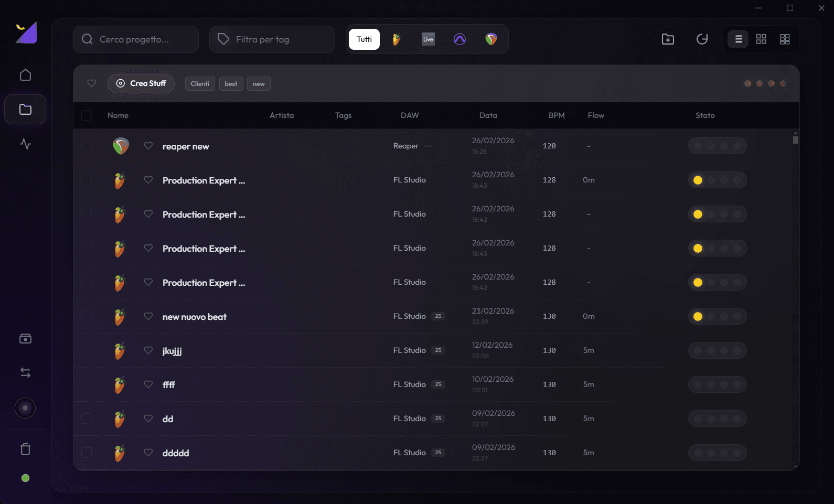This screenshot has height=504, width=834.
Task: Favorite the dd project
Action: tap(148, 419)
